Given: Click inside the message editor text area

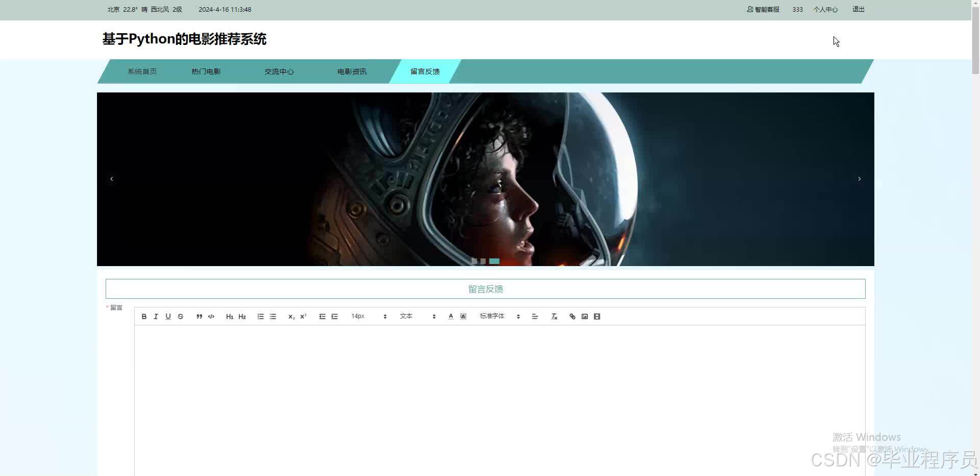Looking at the screenshot, I should coord(500,401).
